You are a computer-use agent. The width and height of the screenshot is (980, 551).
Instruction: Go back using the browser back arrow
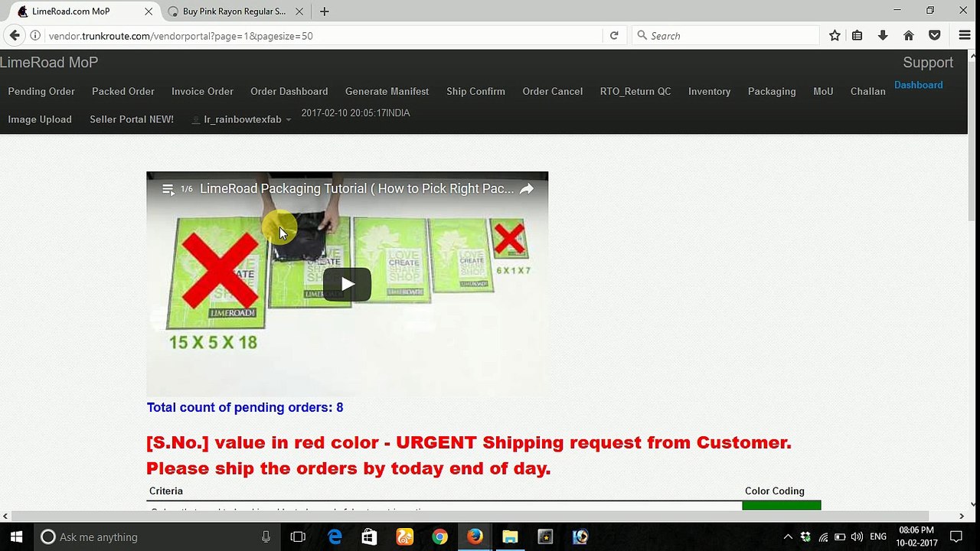(x=15, y=35)
